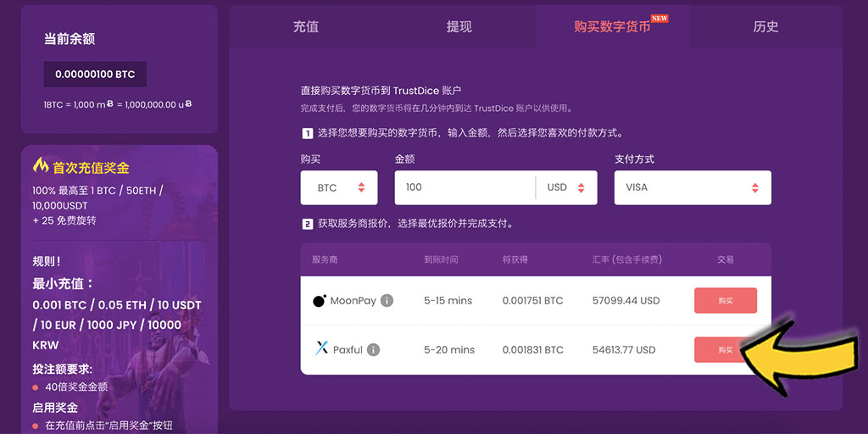Click the 将获得 column header
The width and height of the screenshot is (868, 434).
[x=515, y=259]
